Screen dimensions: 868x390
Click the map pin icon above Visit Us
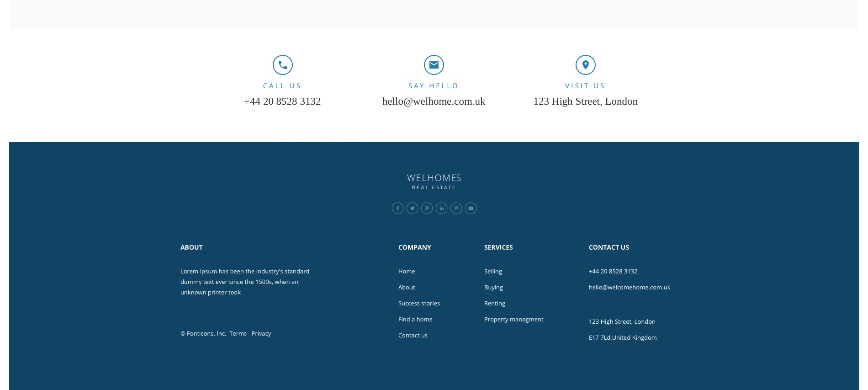(585, 65)
